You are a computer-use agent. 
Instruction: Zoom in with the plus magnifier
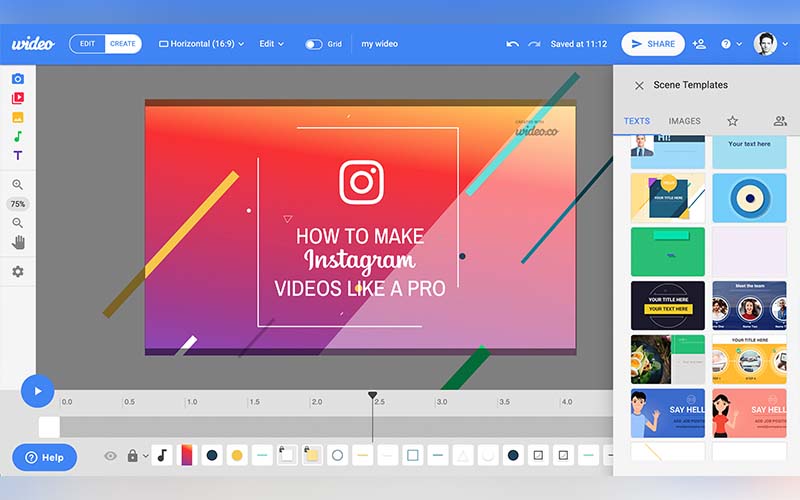(x=18, y=184)
